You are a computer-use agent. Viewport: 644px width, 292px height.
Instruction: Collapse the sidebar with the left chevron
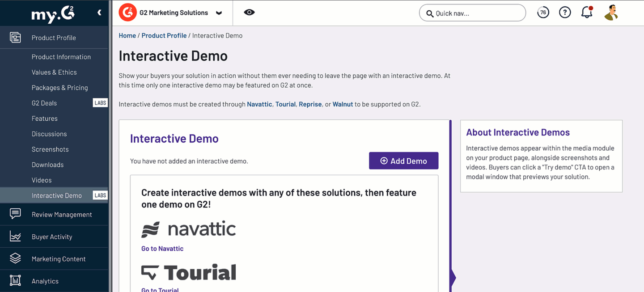coord(99,13)
